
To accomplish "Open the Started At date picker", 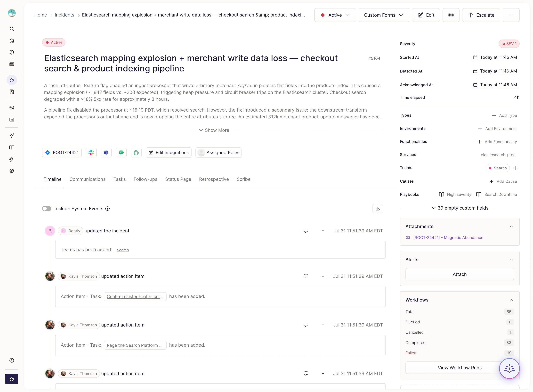I will tap(495, 57).
